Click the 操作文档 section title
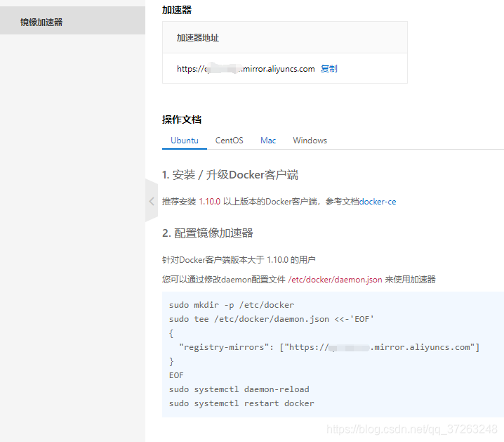504x442 pixels. [182, 119]
